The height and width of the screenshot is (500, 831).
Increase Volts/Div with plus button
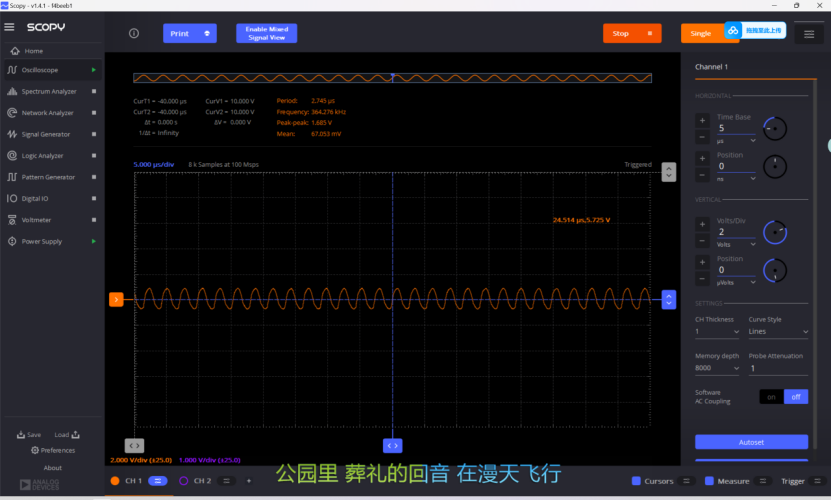(x=702, y=224)
